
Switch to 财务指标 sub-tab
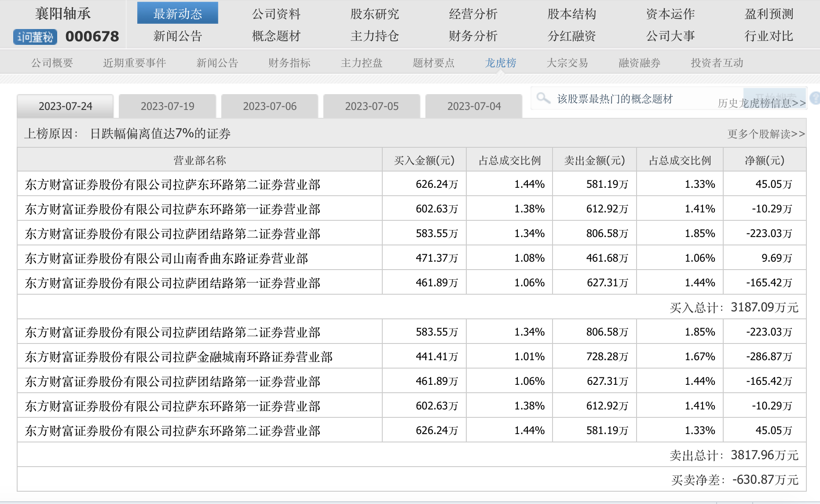coord(289,63)
